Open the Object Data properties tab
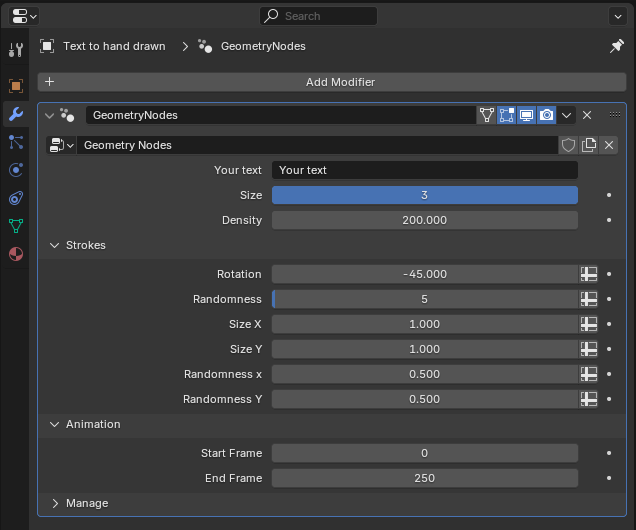 pos(16,226)
